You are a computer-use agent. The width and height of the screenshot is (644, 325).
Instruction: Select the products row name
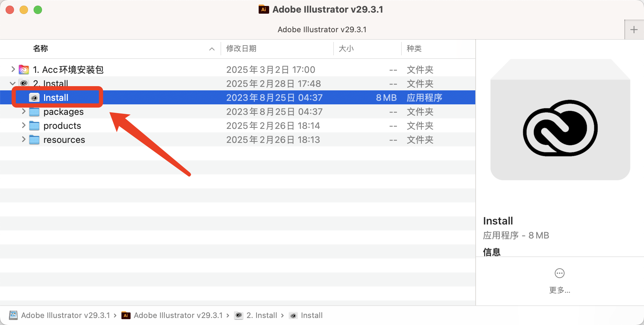(x=62, y=126)
